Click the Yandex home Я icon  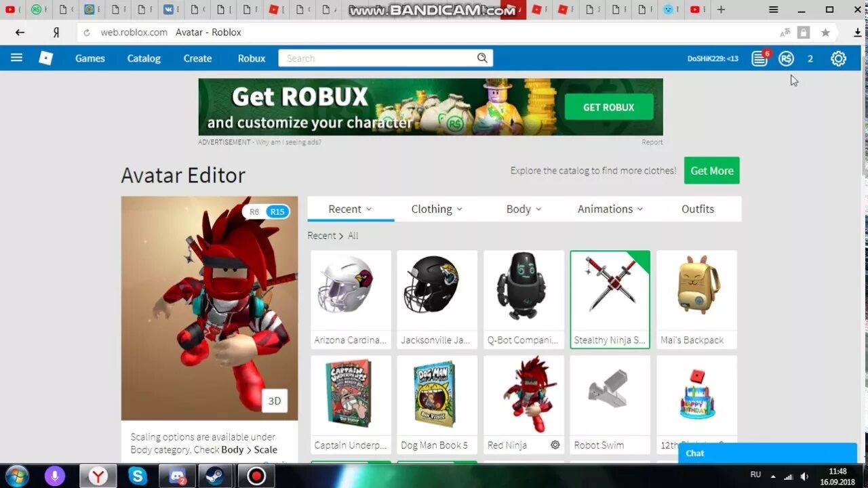(x=56, y=32)
